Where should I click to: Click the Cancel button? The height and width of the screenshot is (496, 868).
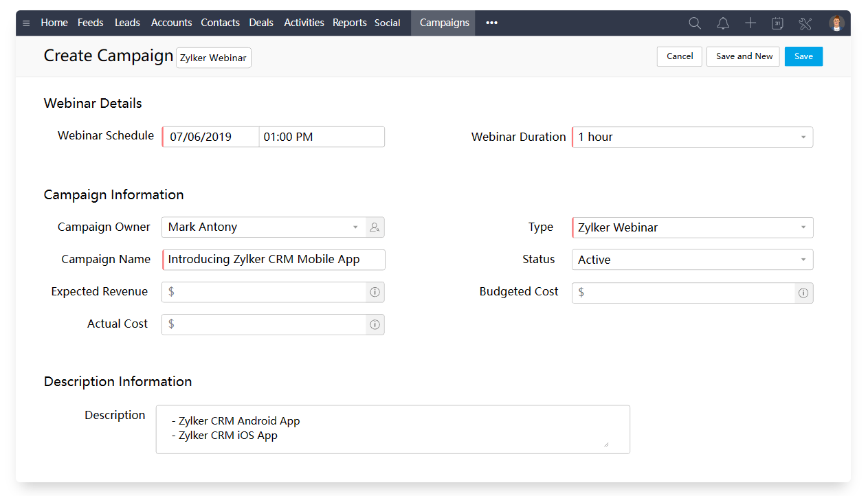click(680, 56)
